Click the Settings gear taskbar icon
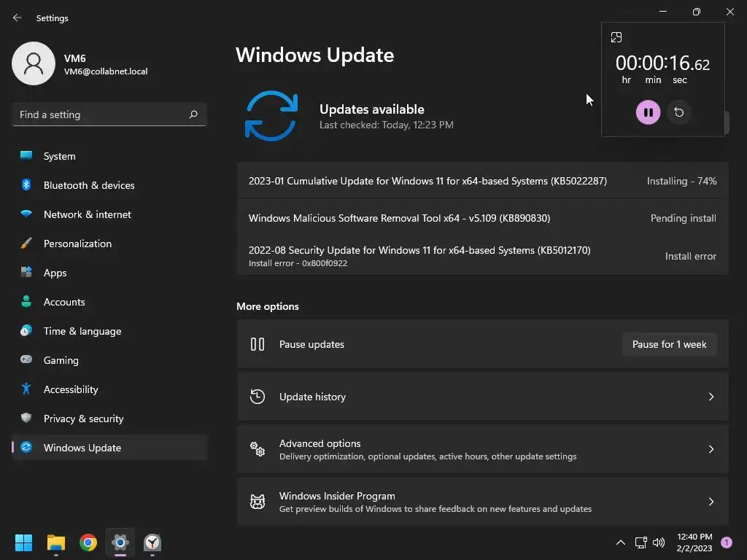 [x=120, y=542]
